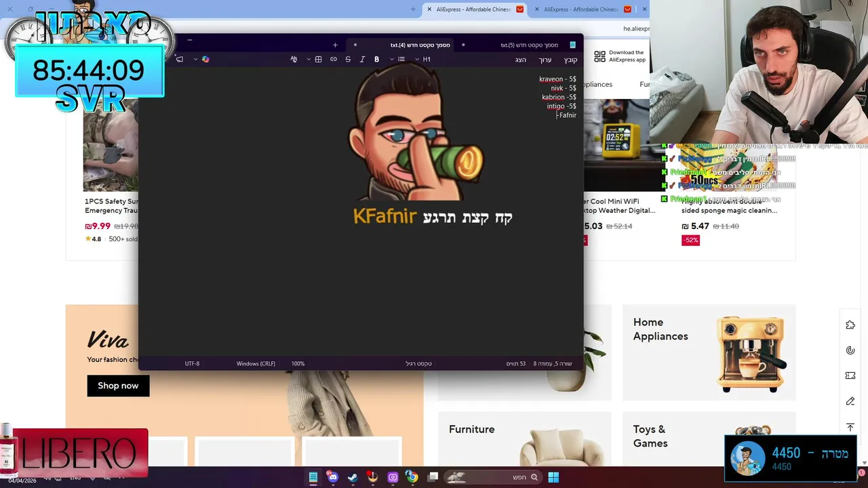Expand the Copilot dropdown arrow in Notepad
Viewport: 868px width, 488px height.
pos(195,60)
